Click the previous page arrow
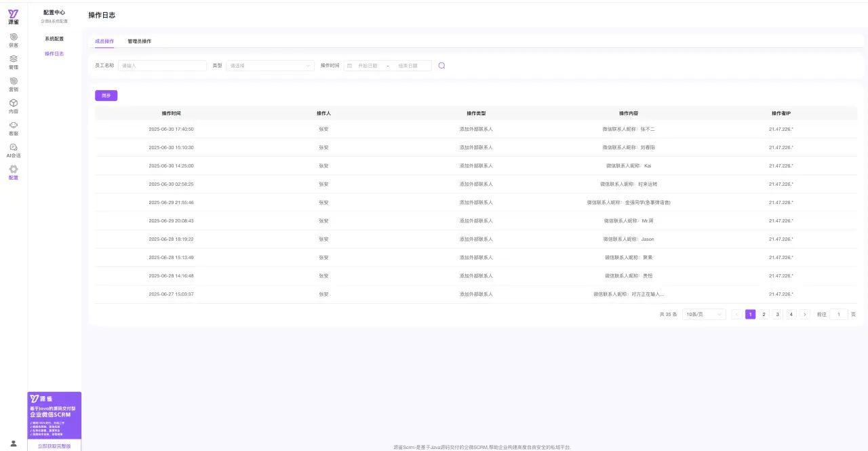 click(737, 315)
